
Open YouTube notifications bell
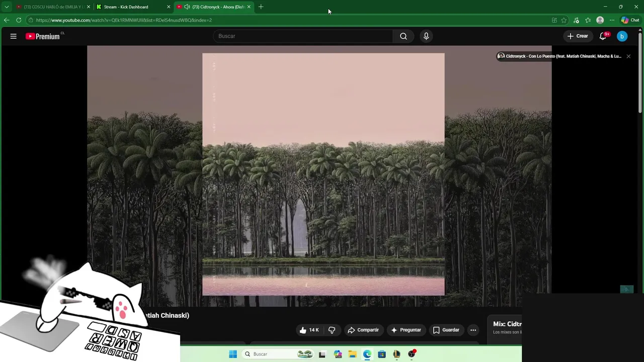point(603,36)
